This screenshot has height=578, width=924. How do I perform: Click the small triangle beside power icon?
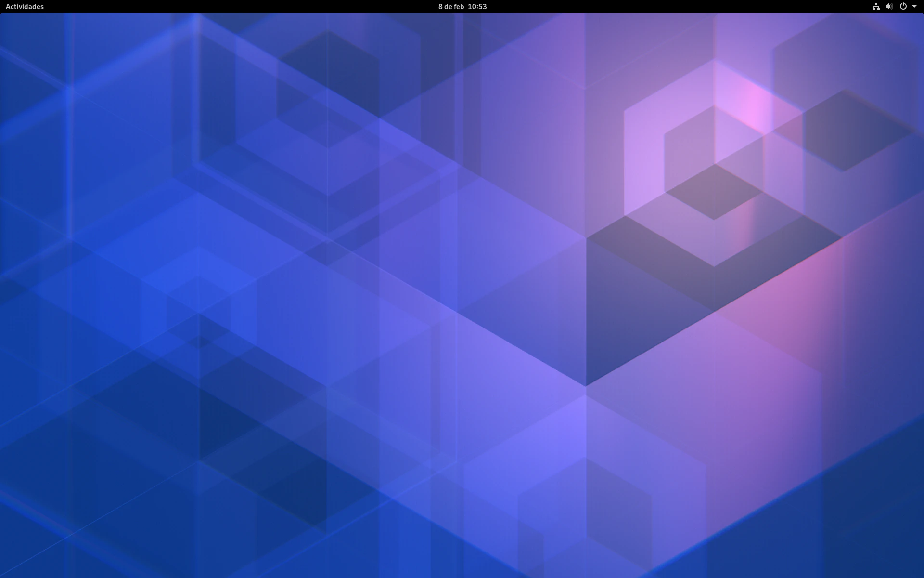click(x=914, y=6)
